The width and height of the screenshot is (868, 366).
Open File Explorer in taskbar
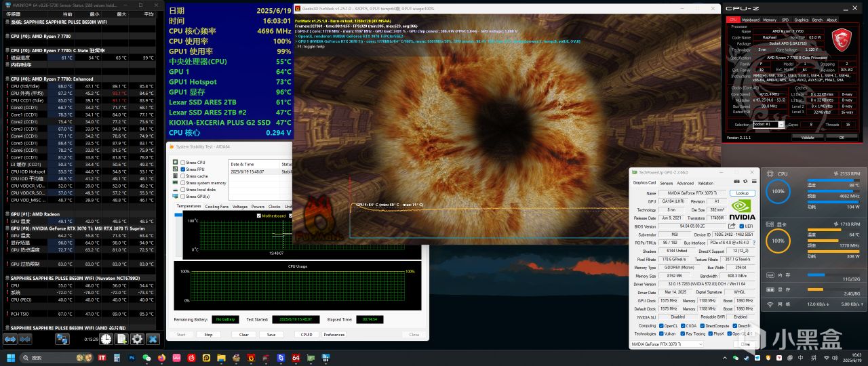click(221, 358)
